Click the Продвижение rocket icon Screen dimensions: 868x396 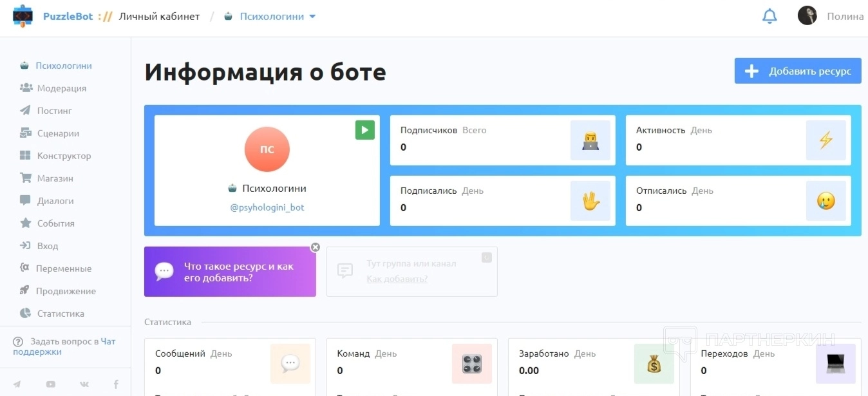24,291
